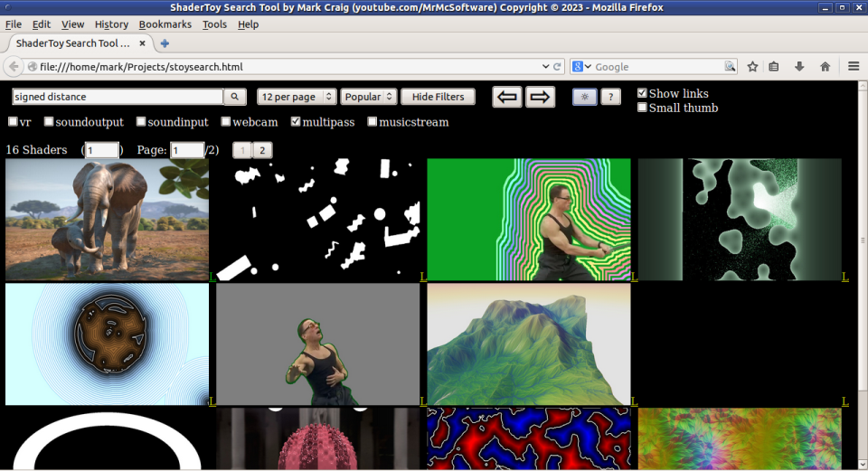Go to Firefox home page icon
868x471 pixels.
[825, 66]
